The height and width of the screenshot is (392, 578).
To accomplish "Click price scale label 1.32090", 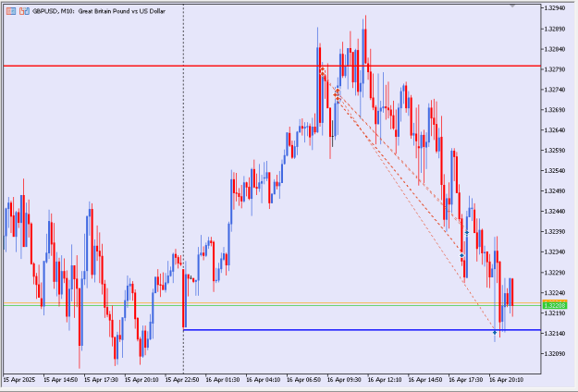I will pos(554,353).
